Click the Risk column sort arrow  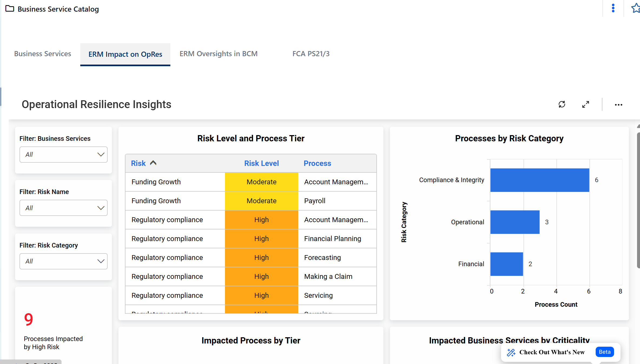153,163
